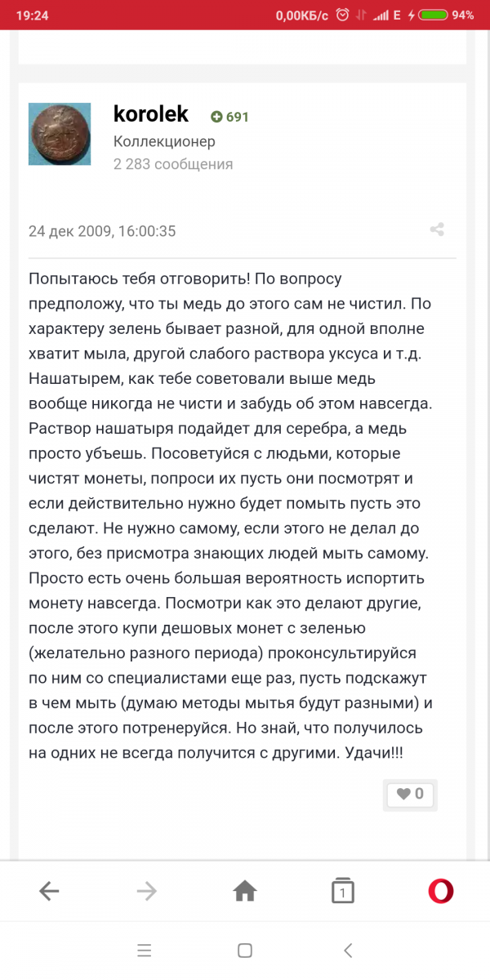Tap the Android menu three-lines button
Image resolution: width=490 pixels, height=980 pixels.
(145, 950)
